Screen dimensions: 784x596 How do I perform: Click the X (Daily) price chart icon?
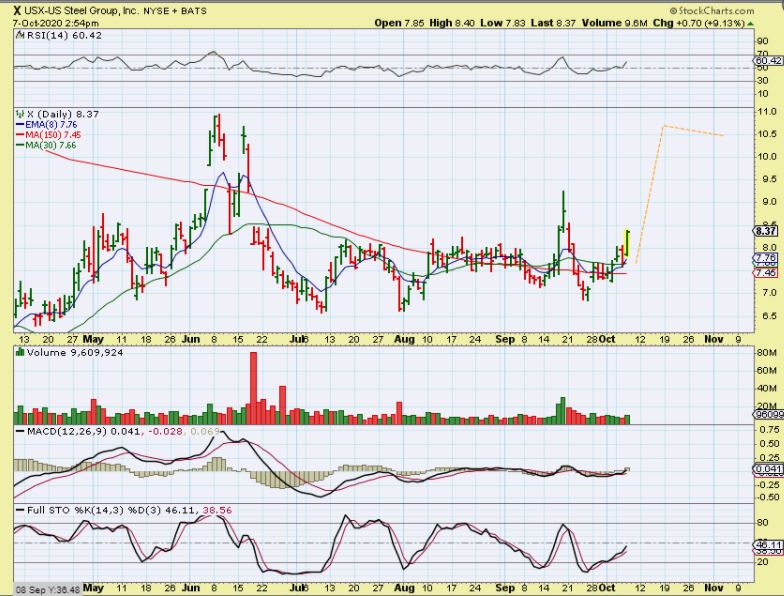[20, 114]
